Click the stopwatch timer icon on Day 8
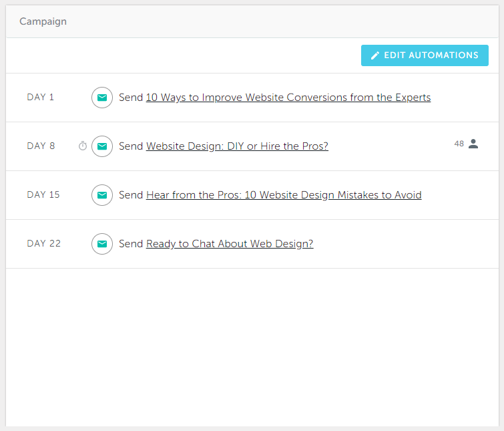The image size is (504, 431). pos(83,146)
